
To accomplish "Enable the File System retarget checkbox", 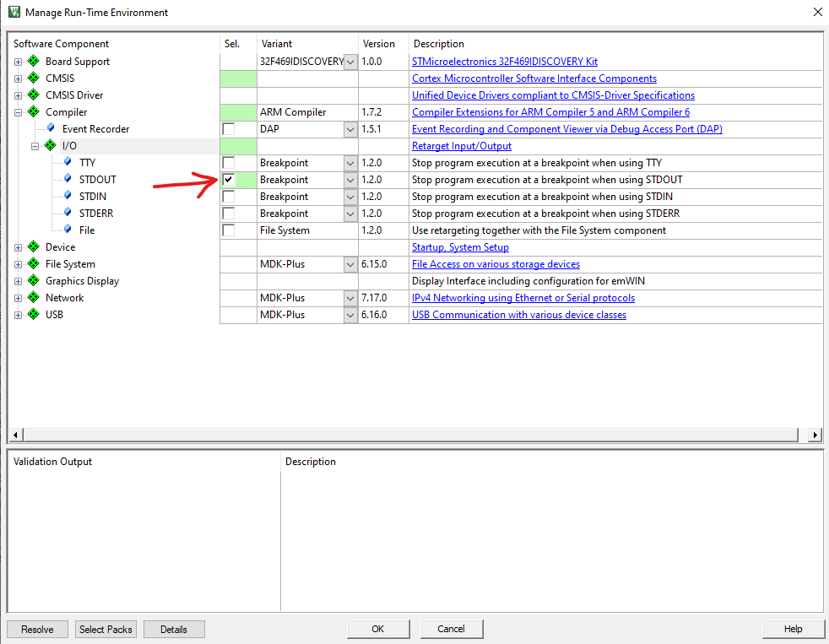I will tap(229, 230).
